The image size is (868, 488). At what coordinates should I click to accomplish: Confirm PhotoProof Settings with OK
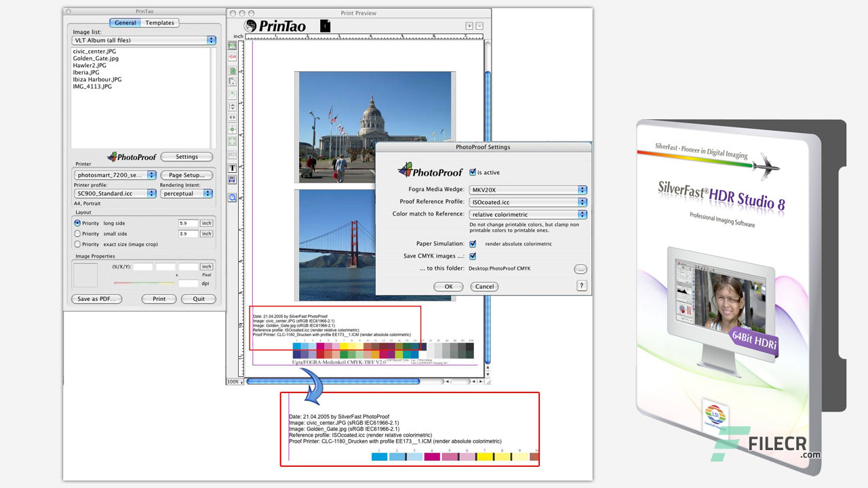pyautogui.click(x=449, y=287)
